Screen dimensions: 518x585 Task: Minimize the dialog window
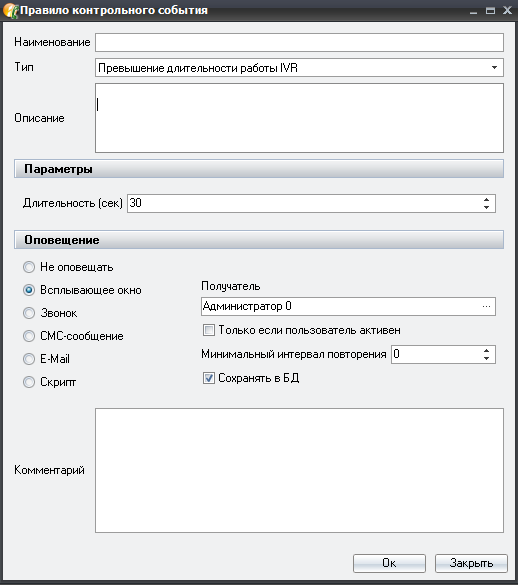point(474,11)
